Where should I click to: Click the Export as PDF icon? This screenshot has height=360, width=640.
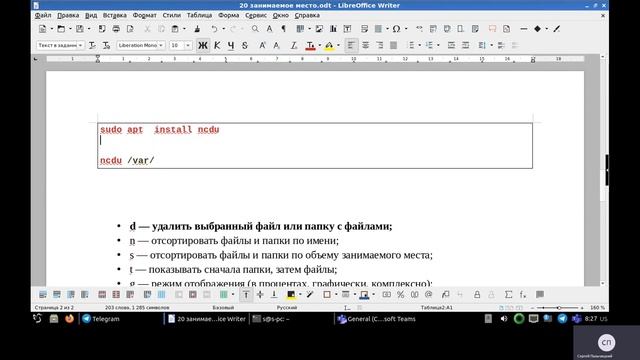pyautogui.click(x=102, y=29)
